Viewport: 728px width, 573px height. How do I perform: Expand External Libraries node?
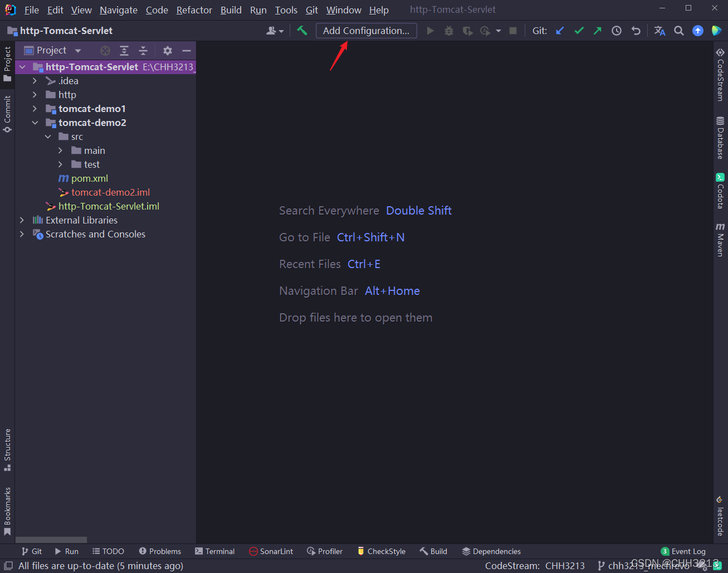pos(22,220)
